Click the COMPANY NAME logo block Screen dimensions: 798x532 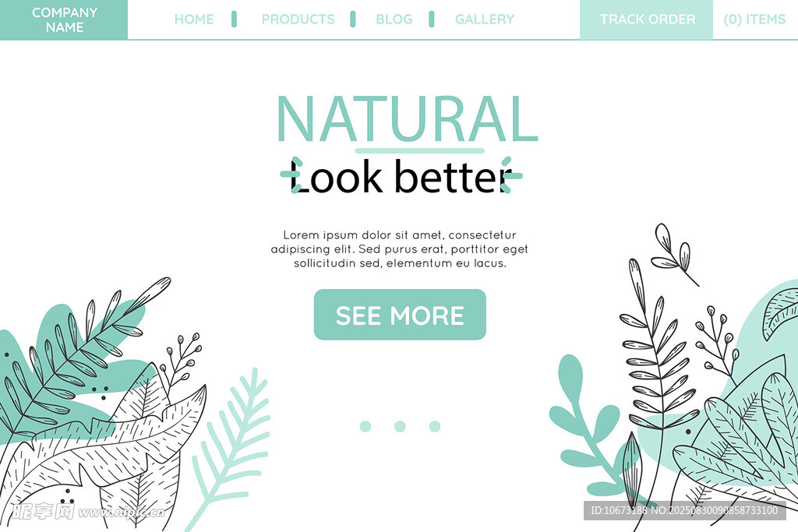64,19
